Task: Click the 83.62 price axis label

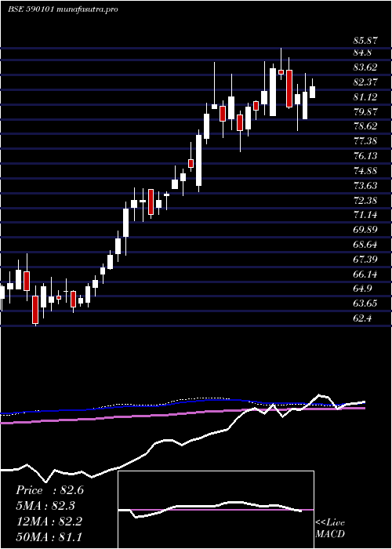Action: (365, 67)
